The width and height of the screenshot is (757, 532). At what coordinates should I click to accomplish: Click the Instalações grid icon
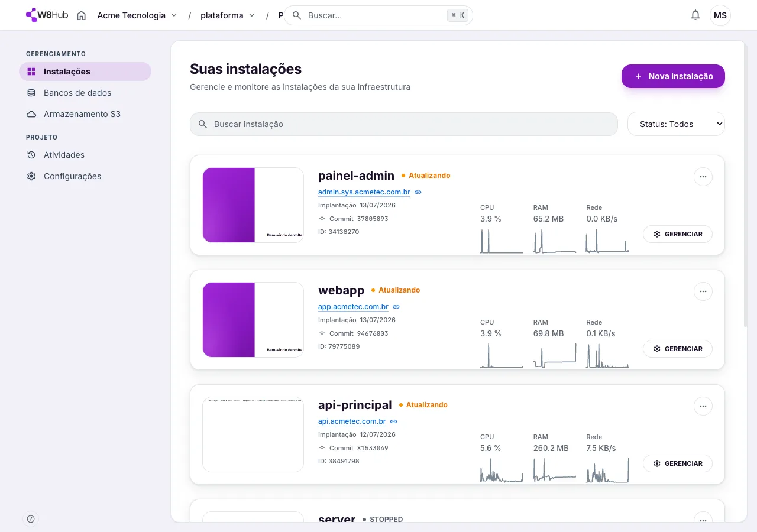coord(31,72)
